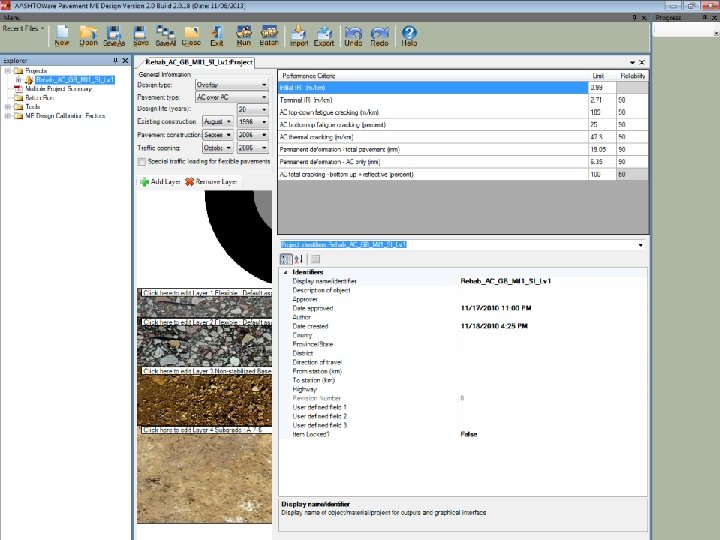This screenshot has height=540, width=720.
Task: Click the Batch run toolbar icon
Action: tap(269, 34)
